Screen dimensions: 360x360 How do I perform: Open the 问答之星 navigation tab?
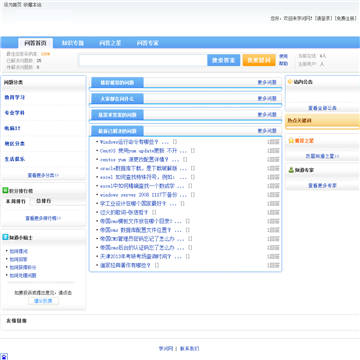(x=110, y=43)
